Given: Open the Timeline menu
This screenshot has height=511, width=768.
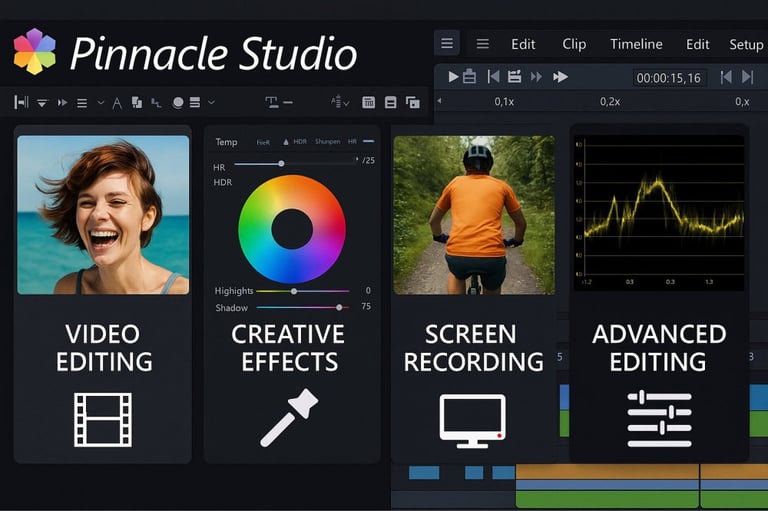Looking at the screenshot, I should (636, 44).
